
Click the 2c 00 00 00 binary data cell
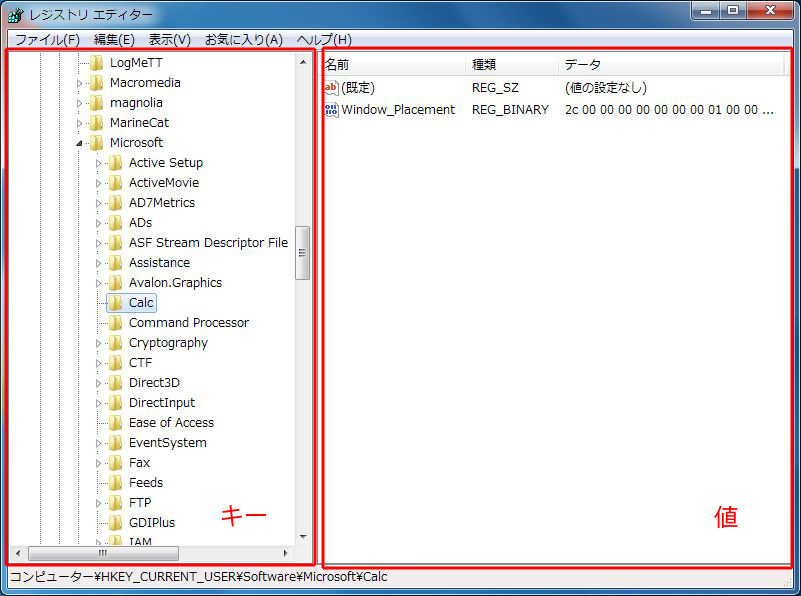[669, 109]
